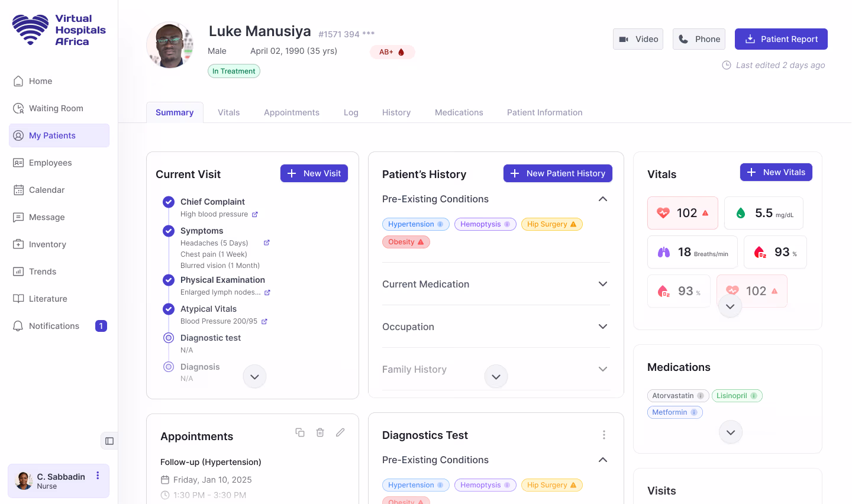Click the sidebar collapse panel icon
This screenshot has height=504, width=852.
[x=109, y=441]
